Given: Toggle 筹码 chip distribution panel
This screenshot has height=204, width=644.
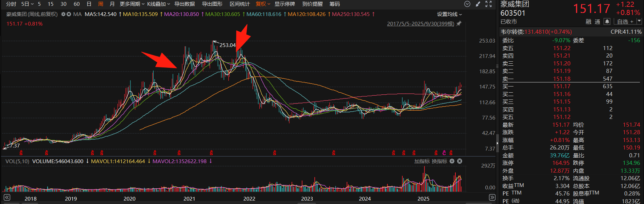Looking at the screenshot, I should (334, 4).
